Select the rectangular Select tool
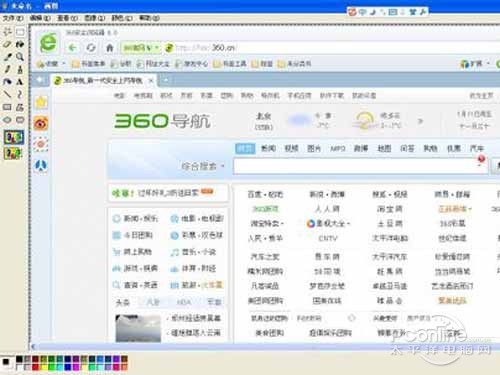The width and height of the screenshot is (500, 375). point(20,32)
